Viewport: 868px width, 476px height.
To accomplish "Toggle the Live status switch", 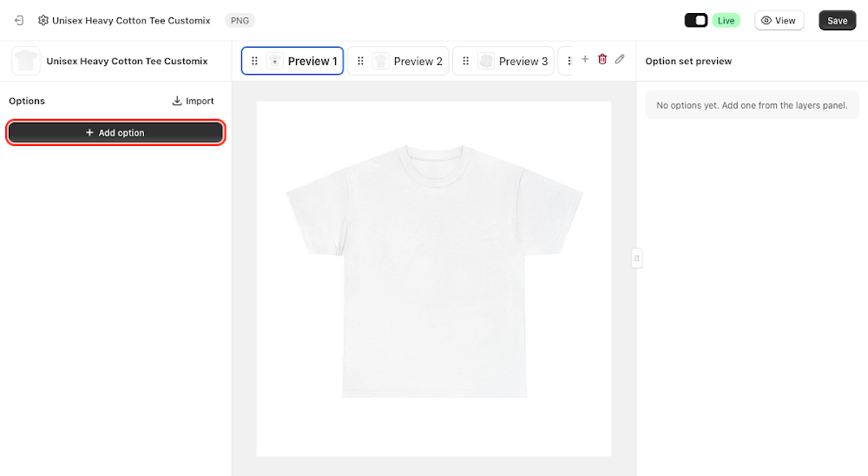I will 696,21.
